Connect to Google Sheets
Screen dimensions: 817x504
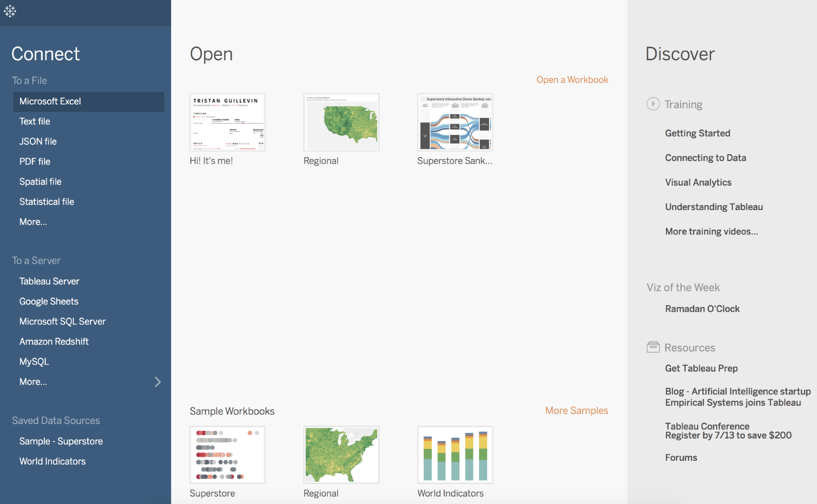click(49, 301)
